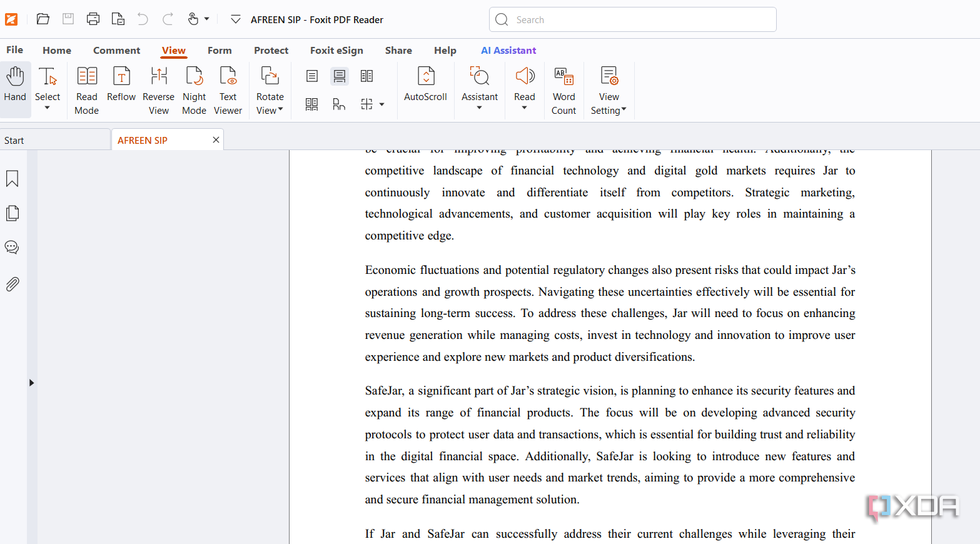Open the Read aloud dropdown
The width and height of the screenshot is (980, 544).
525,108
